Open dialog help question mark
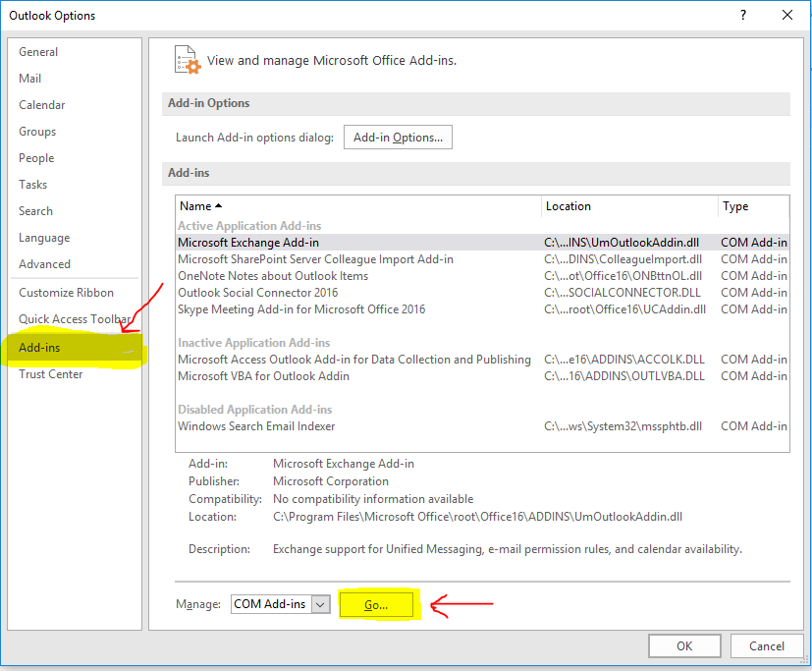 point(743,15)
